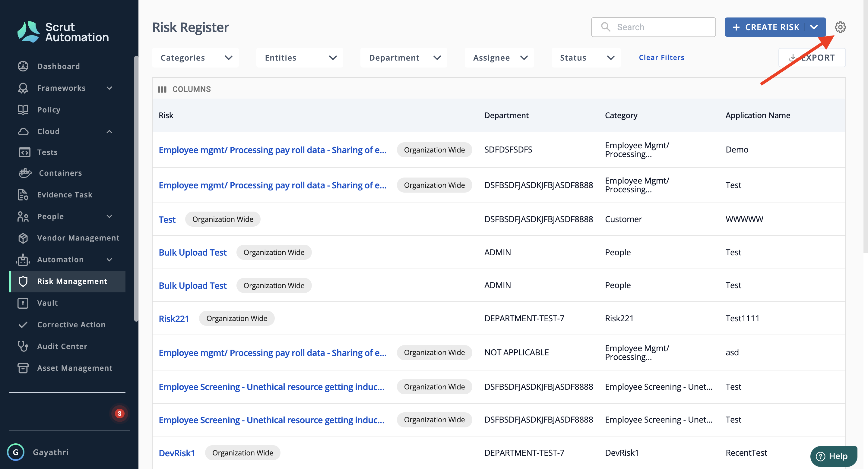868x469 pixels.
Task: Open the Assignee filter dropdown
Action: click(x=499, y=58)
